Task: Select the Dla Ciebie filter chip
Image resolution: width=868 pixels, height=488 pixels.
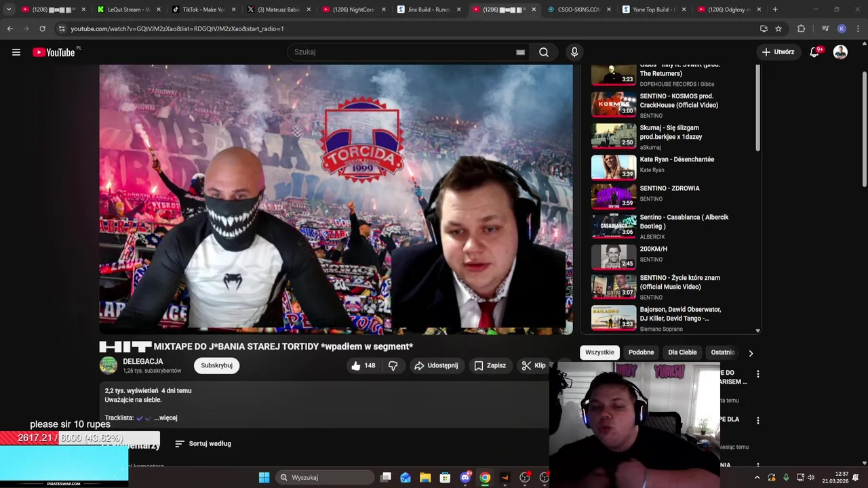Action: (682, 352)
